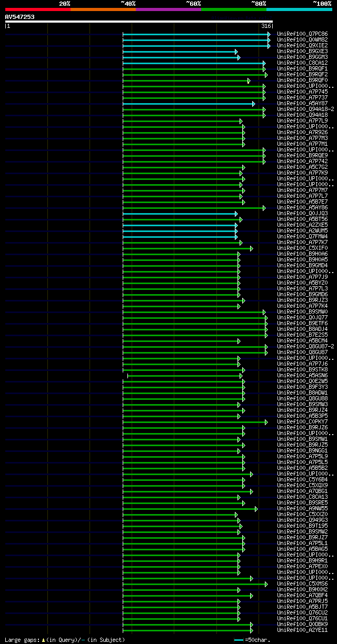Select the UniRef100_Q8GU87-2 label
This screenshot has width=337, height=644.
pos(305,346)
